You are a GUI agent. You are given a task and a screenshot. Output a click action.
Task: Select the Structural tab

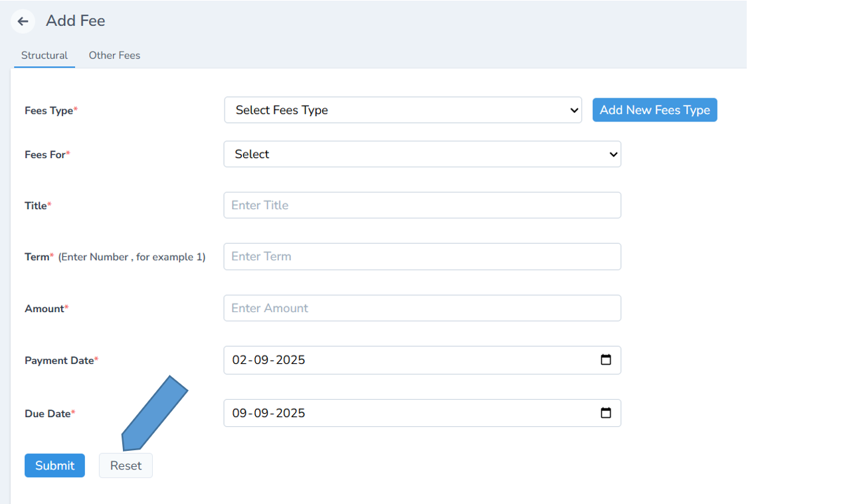[x=44, y=55]
